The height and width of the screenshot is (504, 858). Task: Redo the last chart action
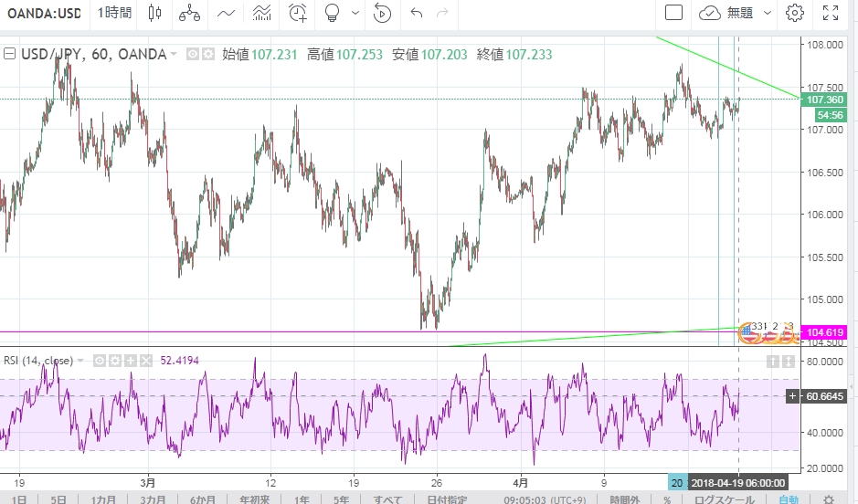(442, 13)
